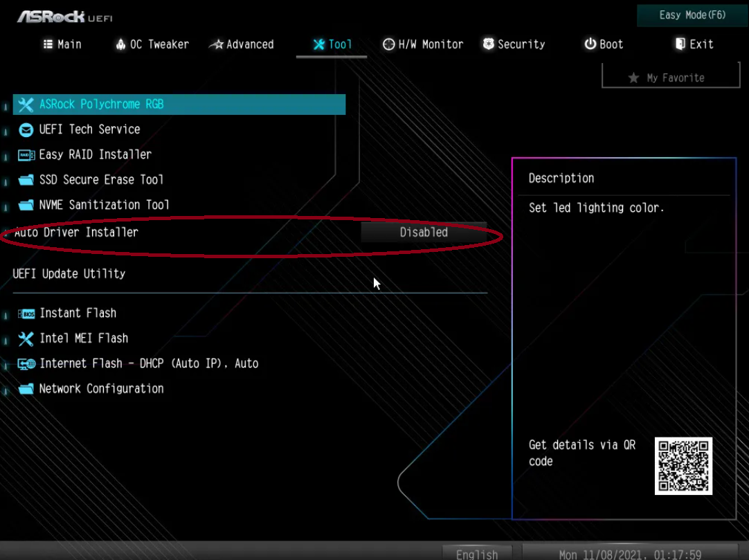Click the Main tab list icon

[48, 44]
